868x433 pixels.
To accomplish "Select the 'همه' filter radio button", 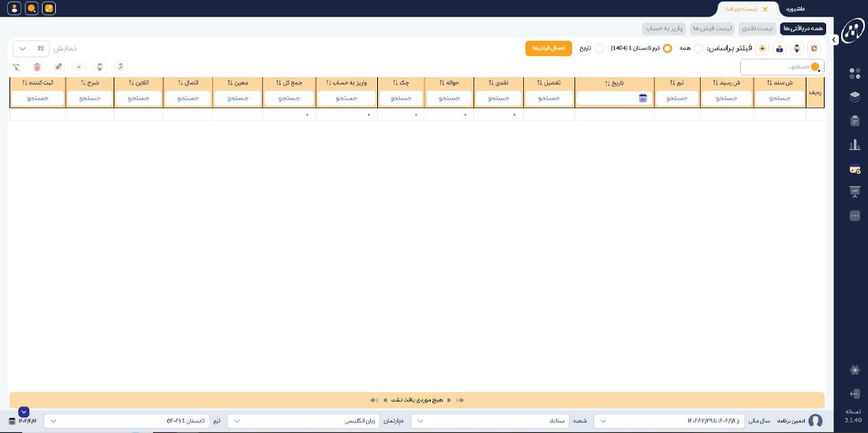I will (698, 48).
